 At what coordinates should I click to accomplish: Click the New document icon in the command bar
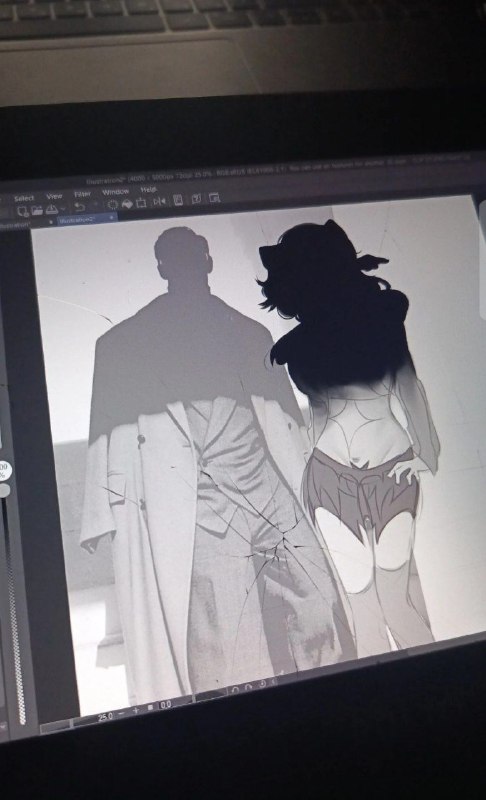point(23,211)
